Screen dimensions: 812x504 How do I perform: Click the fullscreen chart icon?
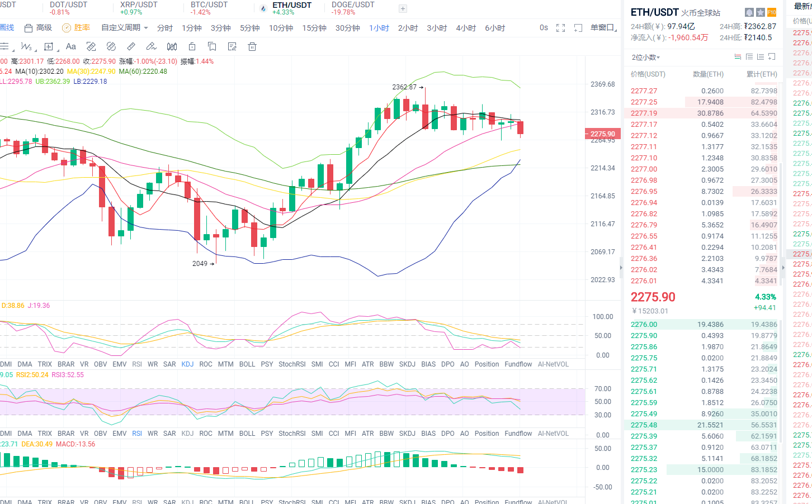[x=561, y=28]
